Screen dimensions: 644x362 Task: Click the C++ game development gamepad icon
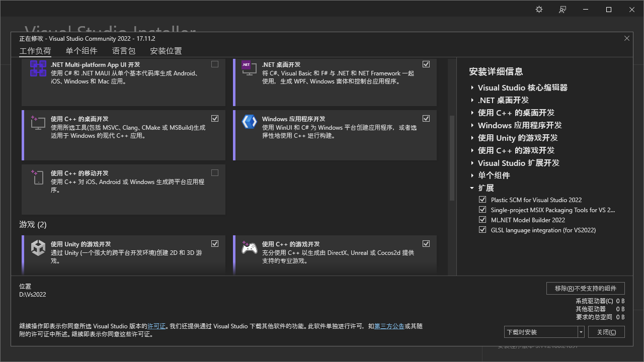(249, 247)
